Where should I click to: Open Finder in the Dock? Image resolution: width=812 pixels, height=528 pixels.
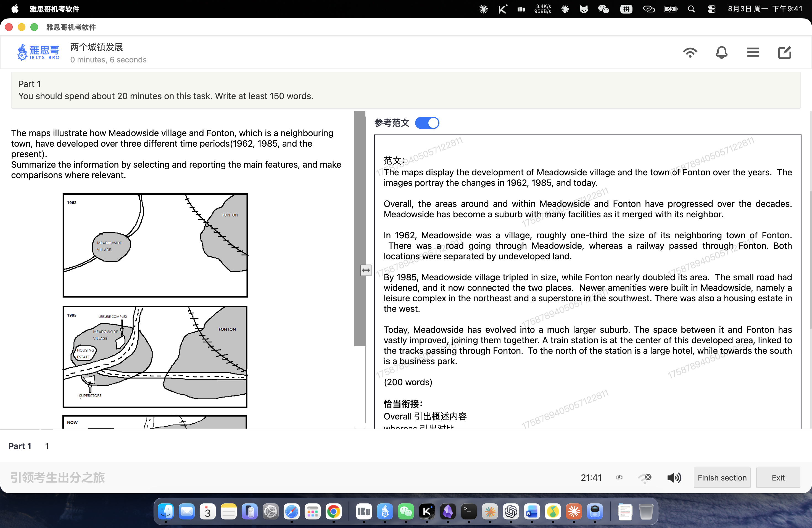pyautogui.click(x=165, y=511)
